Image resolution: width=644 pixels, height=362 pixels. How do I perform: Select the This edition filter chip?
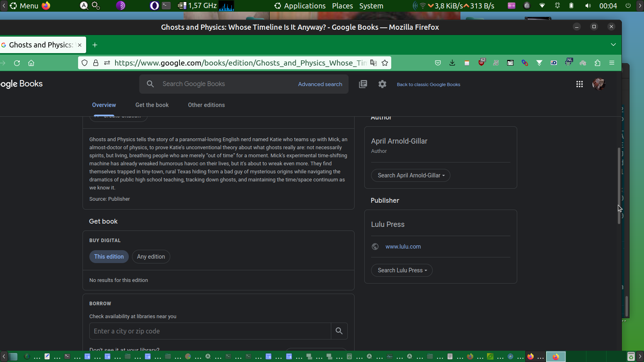[109, 257]
